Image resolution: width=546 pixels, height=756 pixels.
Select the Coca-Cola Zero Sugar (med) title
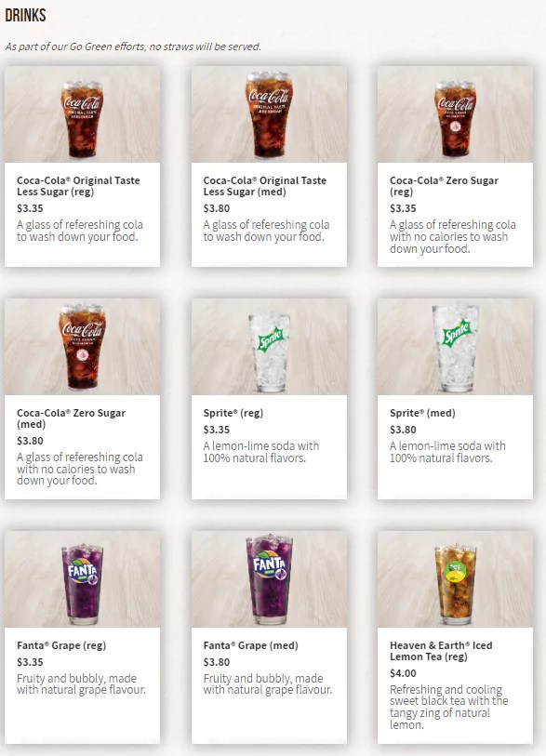71,418
